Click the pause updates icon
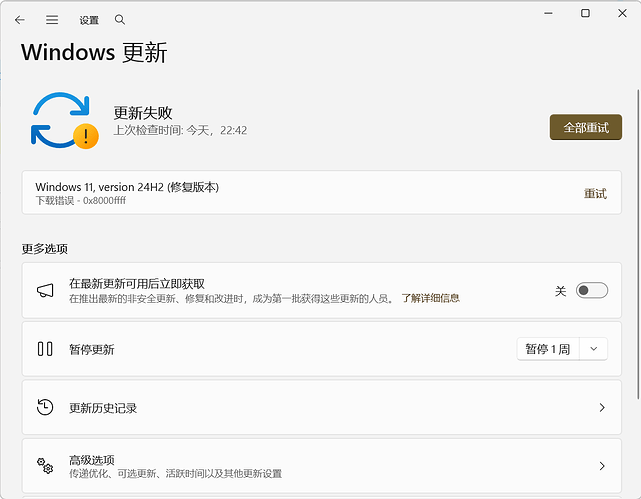 pyautogui.click(x=45, y=349)
